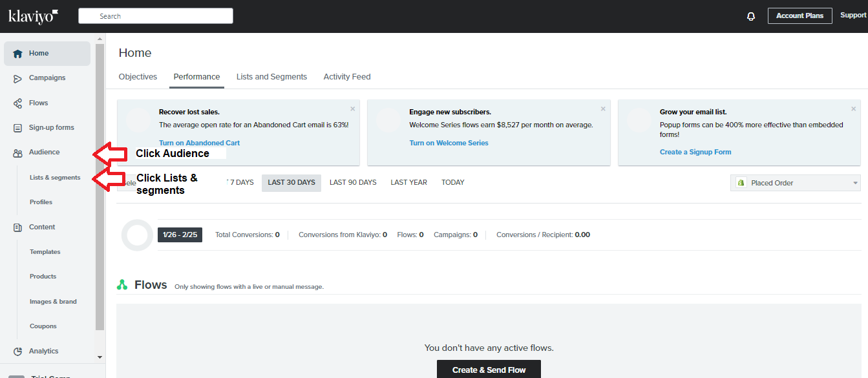Viewport: 868px width, 378px height.
Task: Click the green Flows section icon
Action: [122, 285]
